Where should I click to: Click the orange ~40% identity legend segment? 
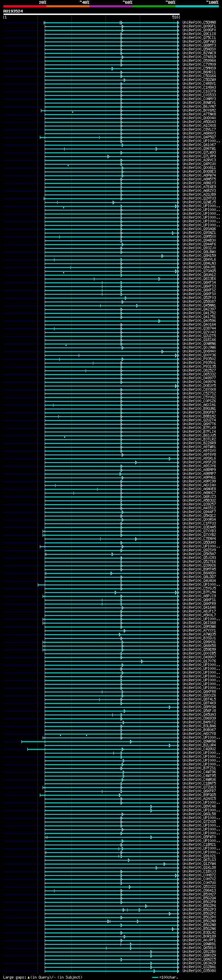68,7
